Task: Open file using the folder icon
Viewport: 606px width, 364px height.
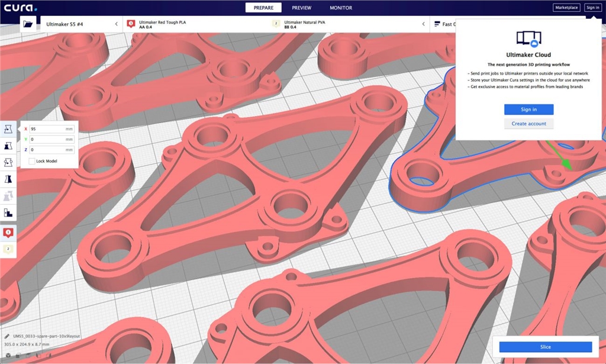Action: coord(28,24)
